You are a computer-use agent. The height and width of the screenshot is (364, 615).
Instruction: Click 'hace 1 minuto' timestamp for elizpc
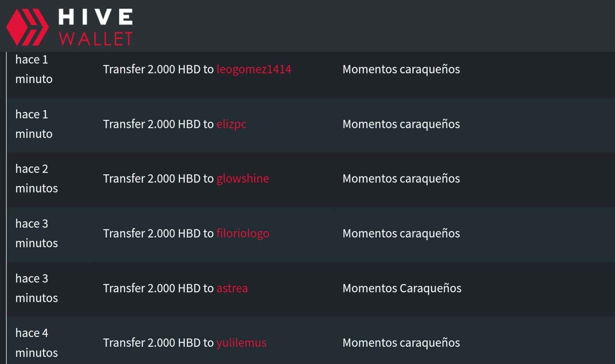(x=34, y=124)
